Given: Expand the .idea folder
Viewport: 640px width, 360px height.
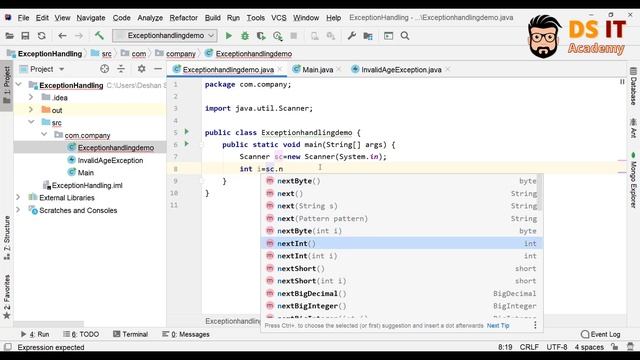Looking at the screenshot, I should (31, 97).
